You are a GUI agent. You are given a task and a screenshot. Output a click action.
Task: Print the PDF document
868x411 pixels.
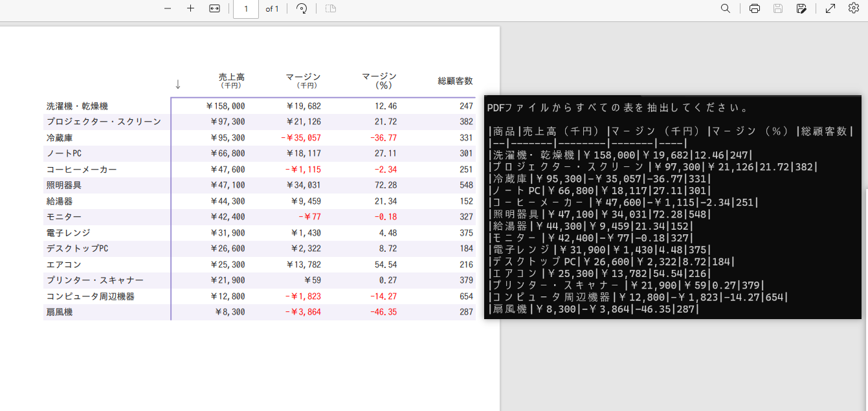(754, 8)
